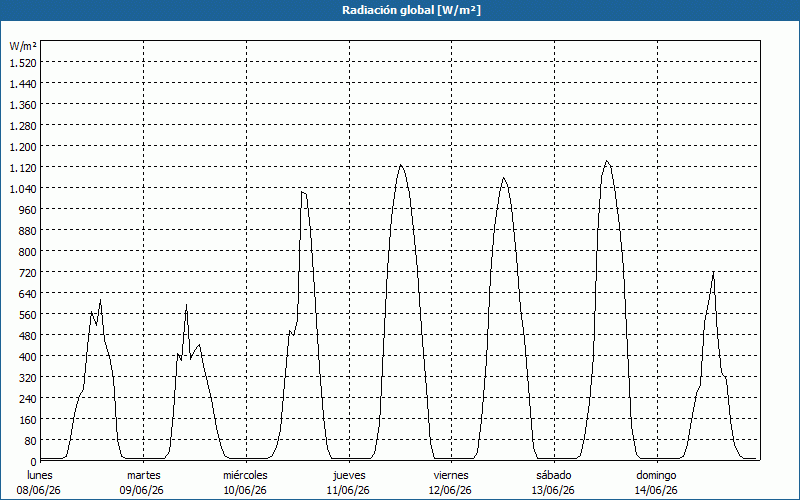800x500 pixels.
Task: Click the 10/06/26 date label
Action: [x=245, y=490]
